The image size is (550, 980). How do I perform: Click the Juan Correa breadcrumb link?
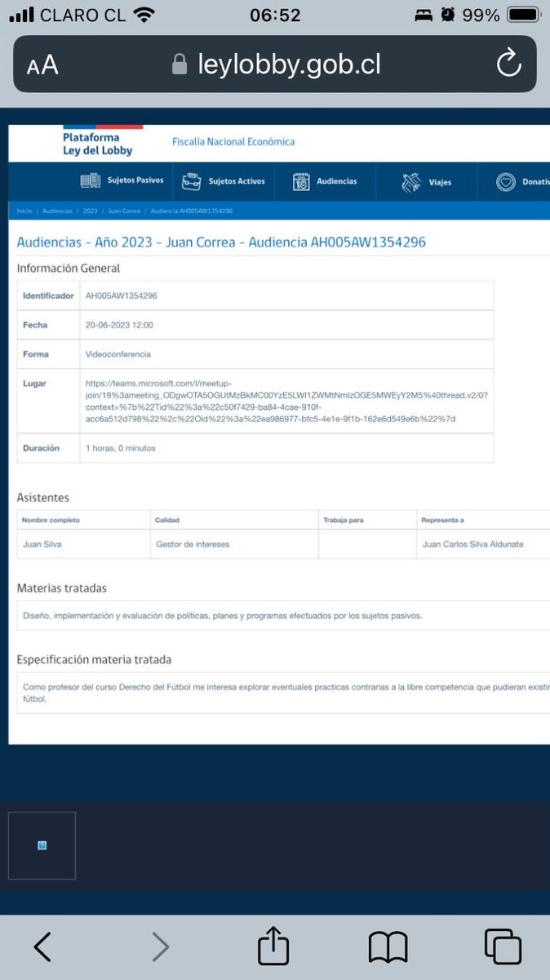pyautogui.click(x=124, y=211)
